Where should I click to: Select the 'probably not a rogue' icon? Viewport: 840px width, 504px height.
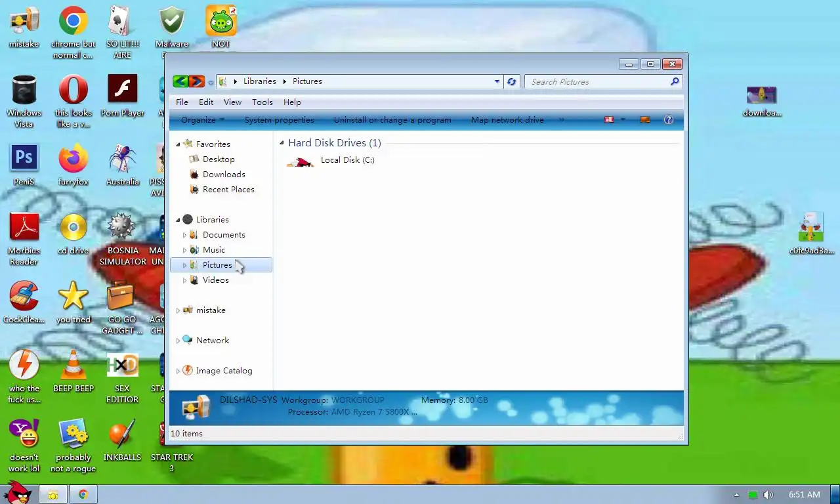coord(73,446)
